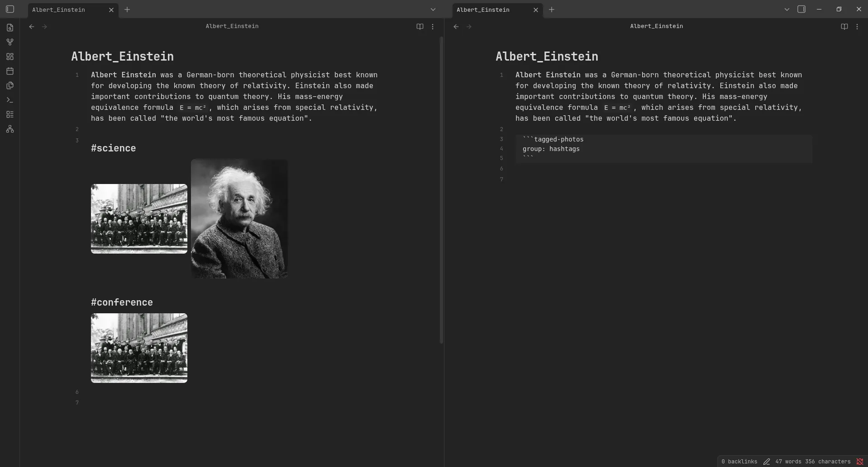868x467 pixels.
Task: Click the E = mc² formula in right pane
Action: 618,108
